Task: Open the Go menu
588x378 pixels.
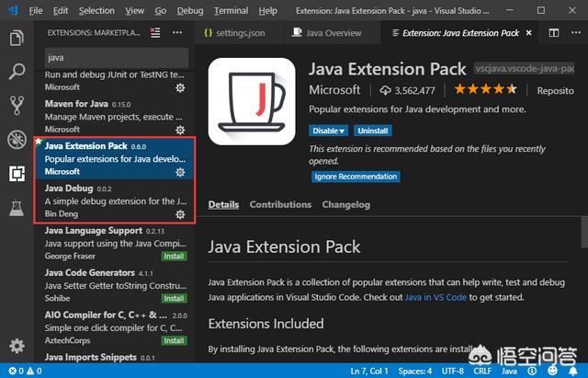Action: click(161, 10)
